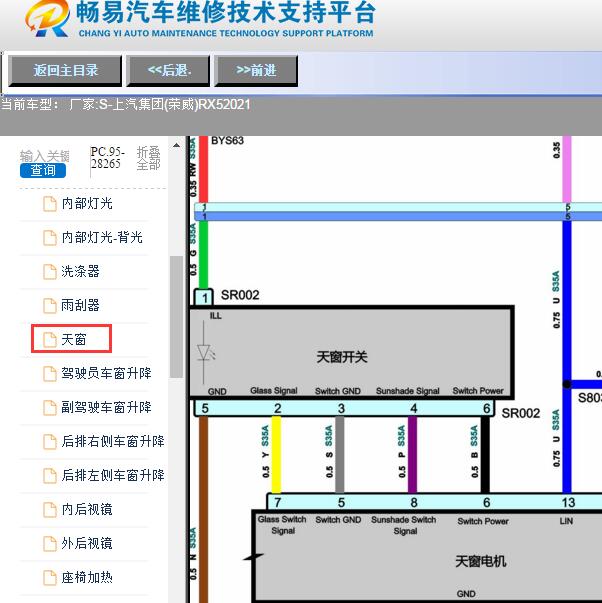Open the 雨刮器 diagram entry

pyautogui.click(x=80, y=305)
